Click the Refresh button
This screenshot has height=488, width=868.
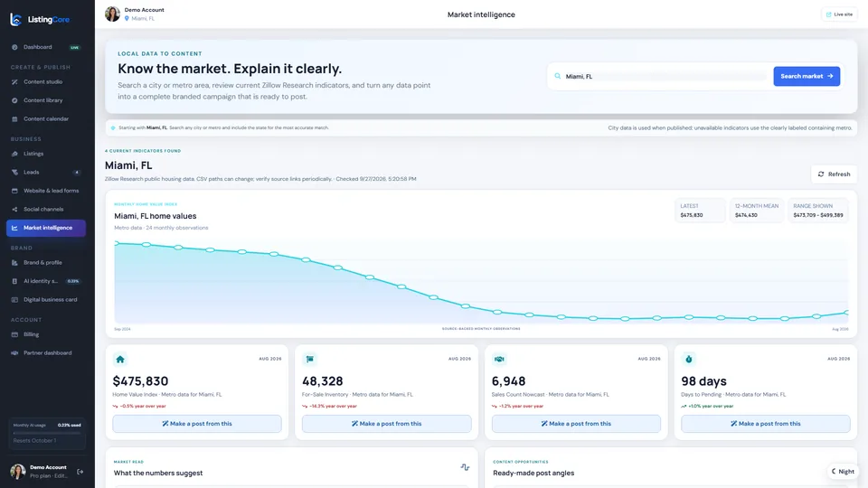click(834, 174)
